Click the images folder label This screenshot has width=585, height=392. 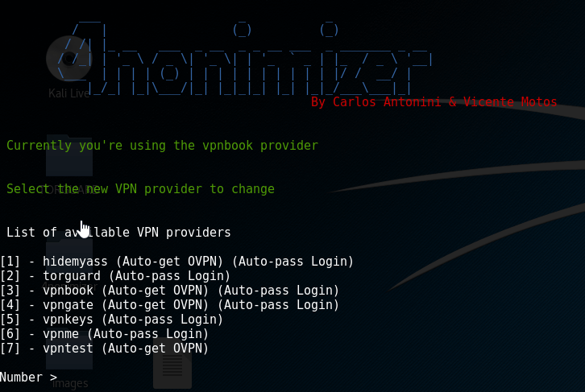tap(70, 383)
